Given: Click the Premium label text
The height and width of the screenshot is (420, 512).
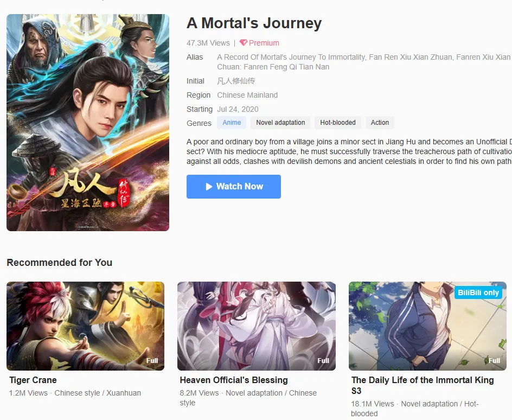Looking at the screenshot, I should 264,43.
